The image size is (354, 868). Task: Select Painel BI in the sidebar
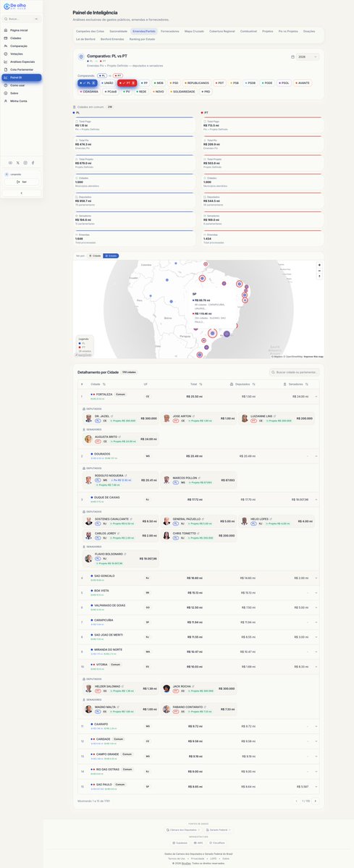tap(21, 77)
